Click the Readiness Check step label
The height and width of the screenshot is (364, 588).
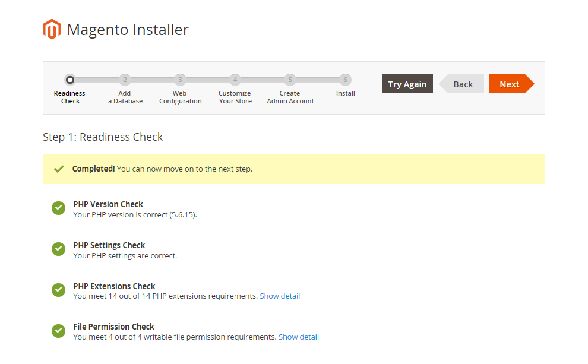coord(69,97)
